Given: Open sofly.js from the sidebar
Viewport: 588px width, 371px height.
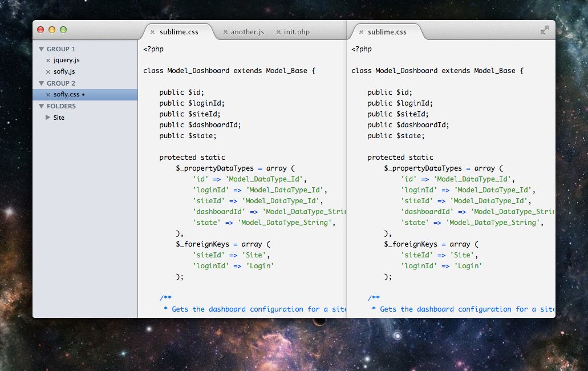Looking at the screenshot, I should pos(64,71).
